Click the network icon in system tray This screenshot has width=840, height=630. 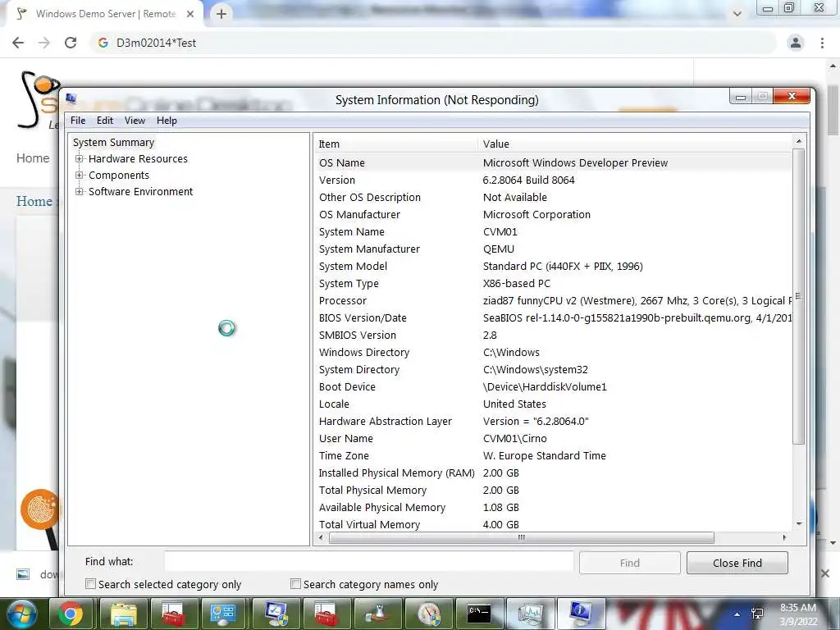pyautogui.click(x=757, y=614)
